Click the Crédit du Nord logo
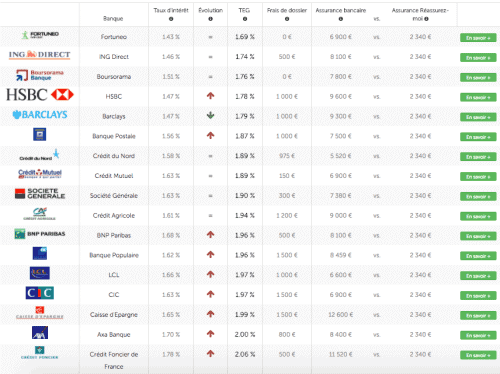This screenshot has height=374, width=500. point(40,155)
